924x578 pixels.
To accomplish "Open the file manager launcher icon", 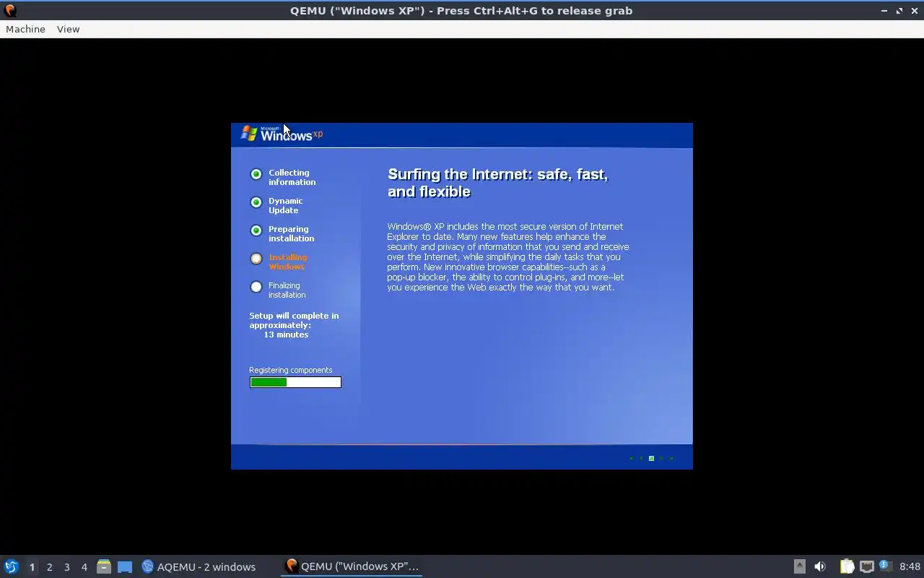I will pos(104,566).
